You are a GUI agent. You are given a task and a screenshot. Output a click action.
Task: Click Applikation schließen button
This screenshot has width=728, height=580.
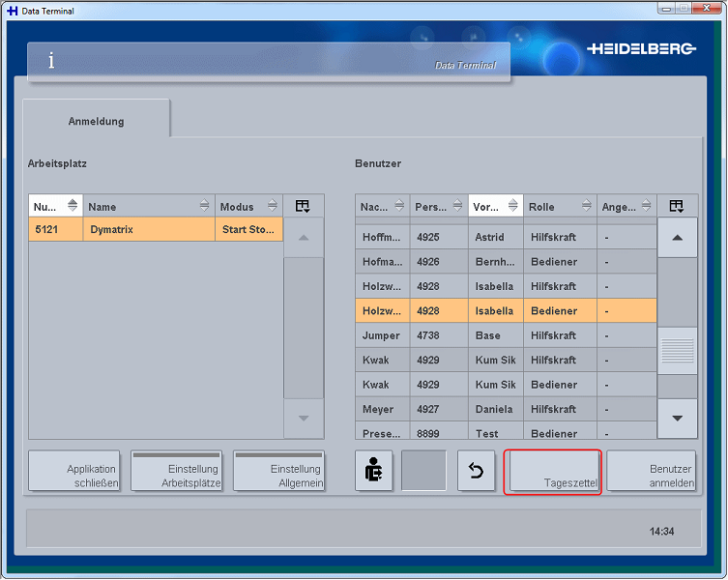pyautogui.click(x=73, y=471)
